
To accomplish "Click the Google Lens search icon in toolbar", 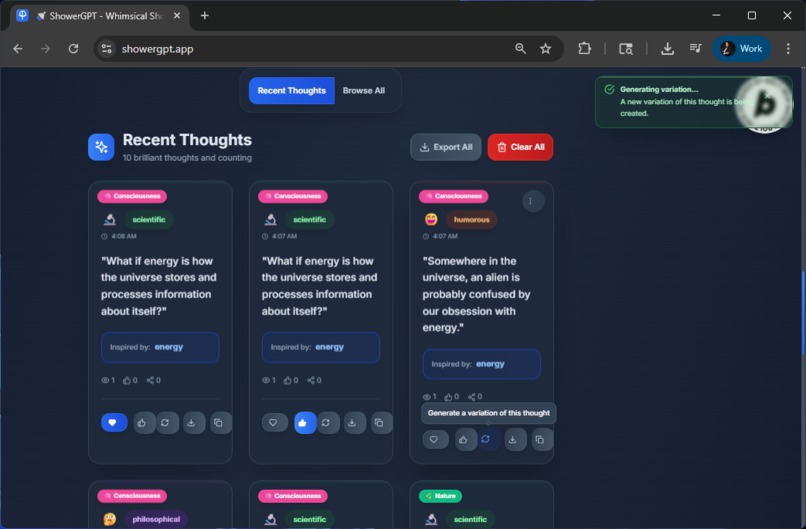I will click(x=626, y=49).
